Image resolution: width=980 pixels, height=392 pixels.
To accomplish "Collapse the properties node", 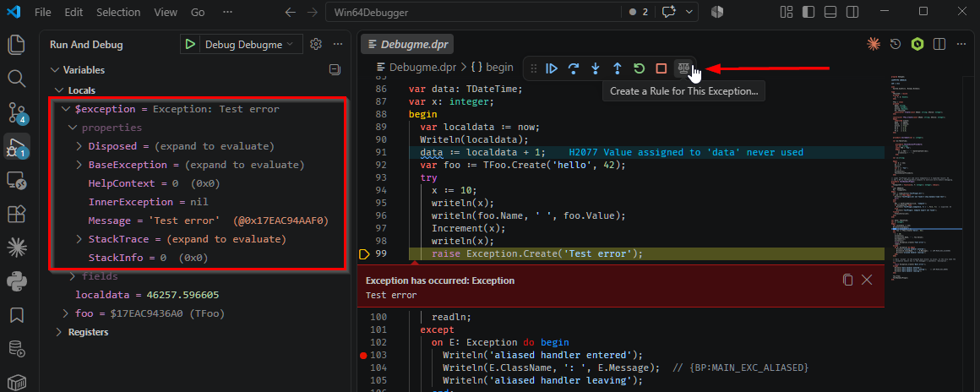I will (73, 128).
